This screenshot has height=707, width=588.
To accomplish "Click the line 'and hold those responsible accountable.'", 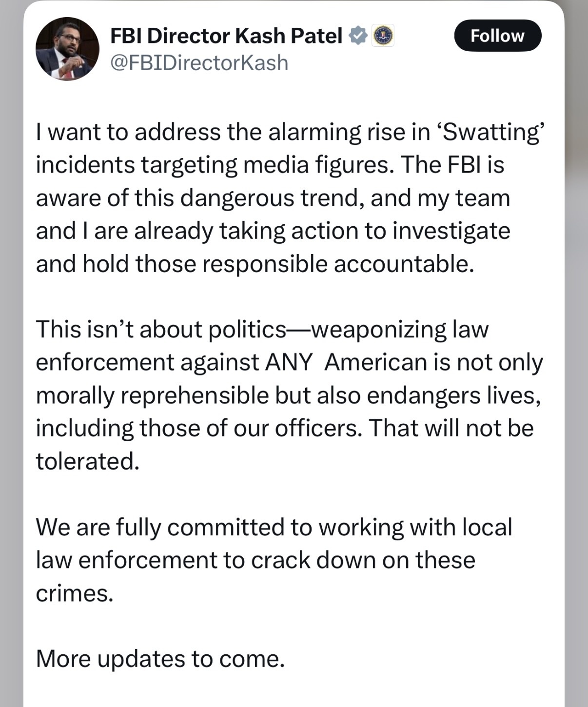I will (255, 264).
